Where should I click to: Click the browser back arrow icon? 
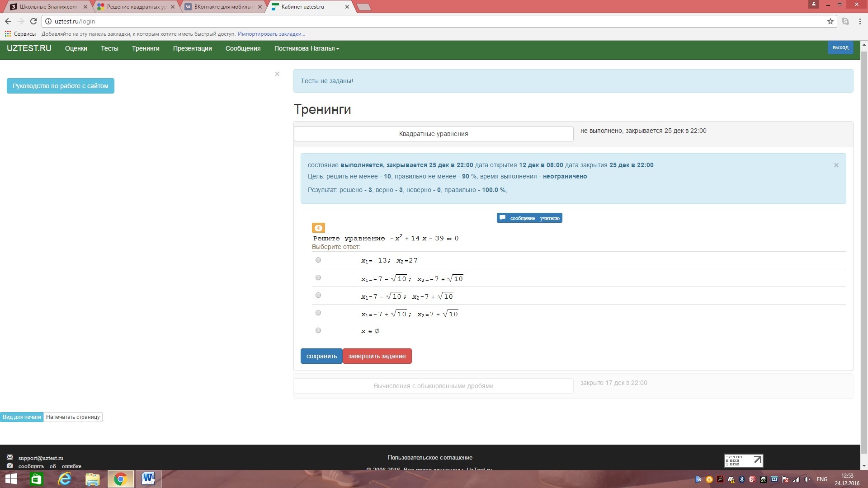tap(8, 21)
